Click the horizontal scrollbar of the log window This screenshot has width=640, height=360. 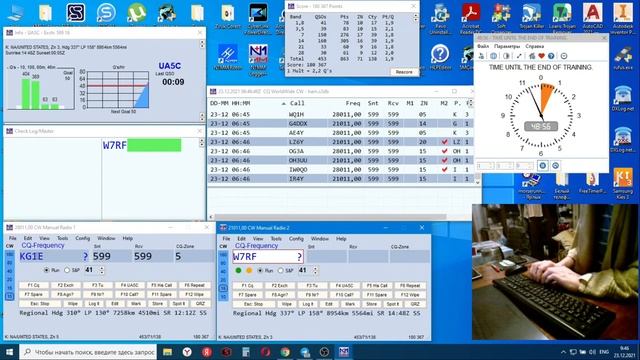pos(330,217)
